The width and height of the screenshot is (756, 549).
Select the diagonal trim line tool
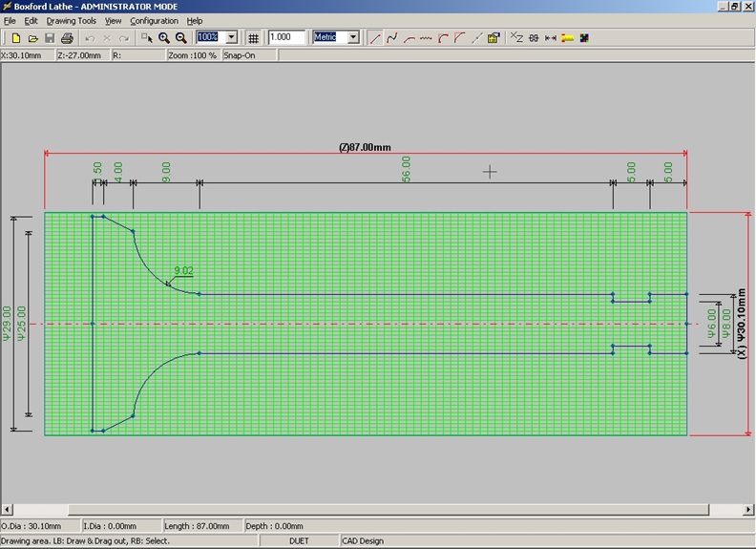[477, 37]
